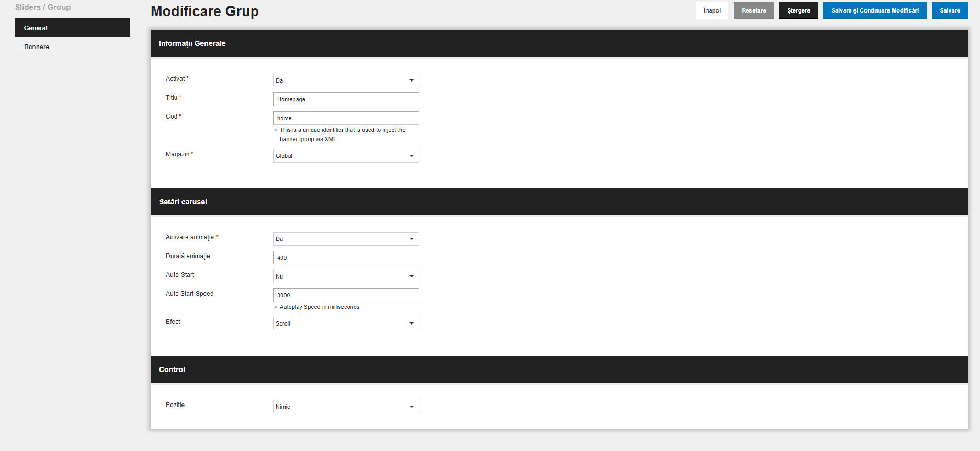Open the Poziție dropdown showing Nimic
The height and width of the screenshot is (451, 980).
[x=346, y=407]
